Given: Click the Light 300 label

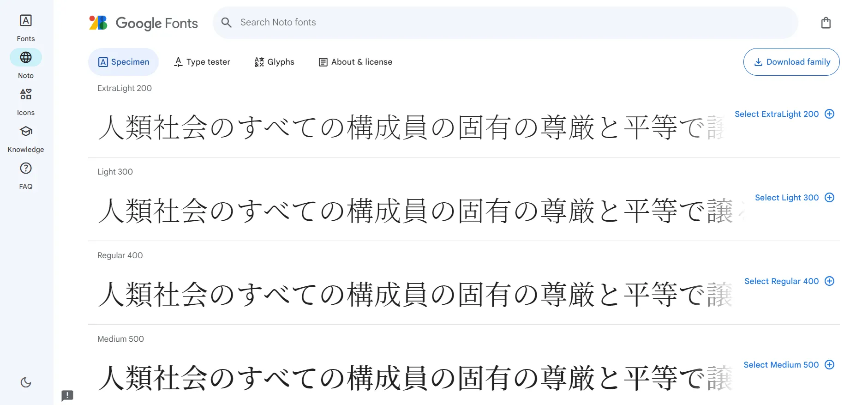Looking at the screenshot, I should click(115, 172).
